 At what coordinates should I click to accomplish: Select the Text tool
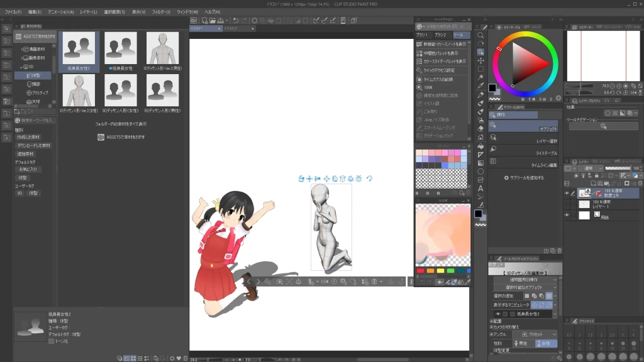[x=480, y=188]
